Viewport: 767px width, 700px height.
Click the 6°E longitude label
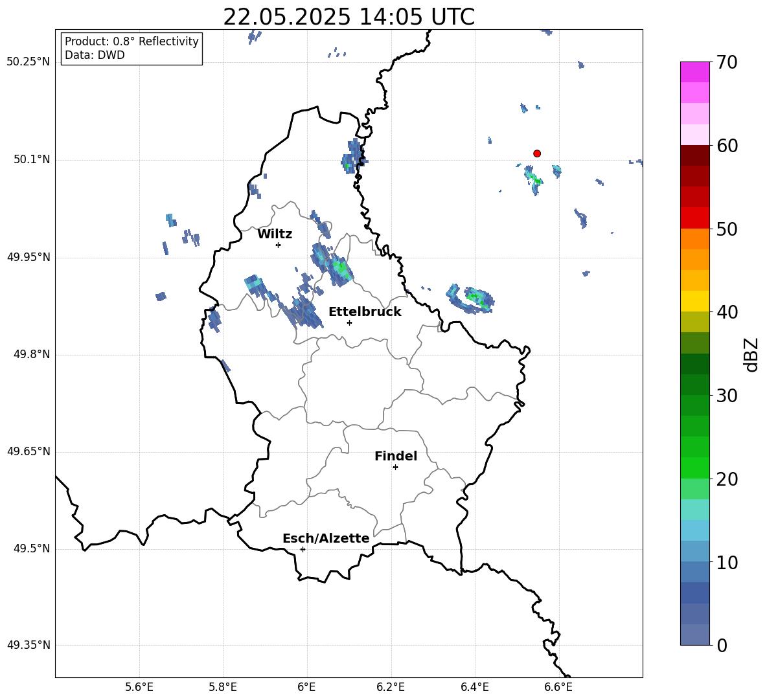[306, 687]
